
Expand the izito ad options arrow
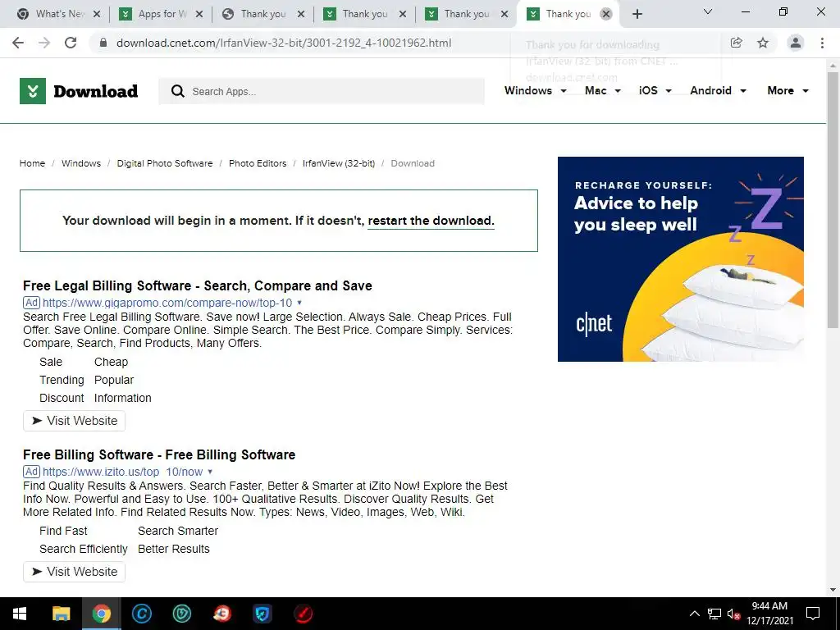coord(210,472)
